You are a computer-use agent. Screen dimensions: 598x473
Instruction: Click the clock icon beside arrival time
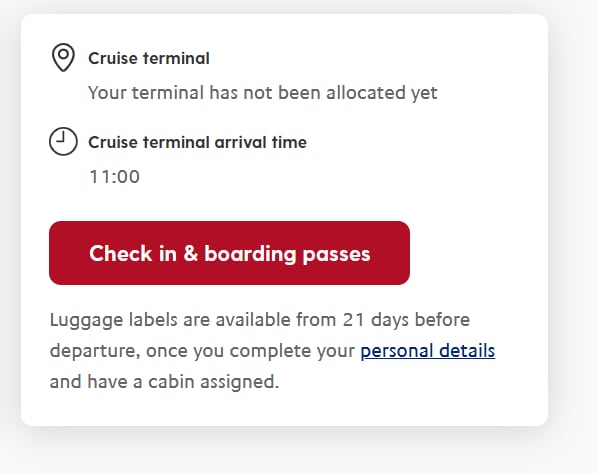coord(63,141)
